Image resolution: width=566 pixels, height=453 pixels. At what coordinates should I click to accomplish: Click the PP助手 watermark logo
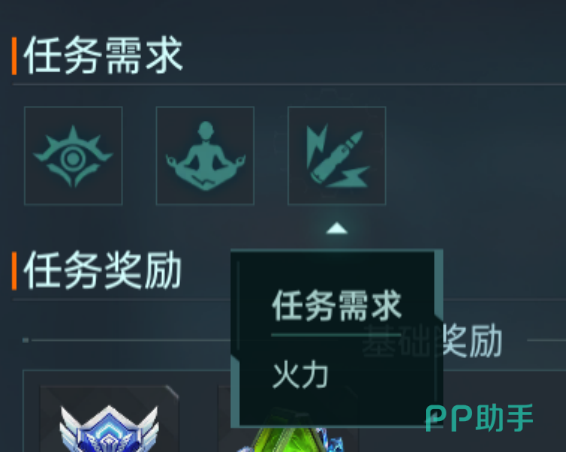pos(479,418)
